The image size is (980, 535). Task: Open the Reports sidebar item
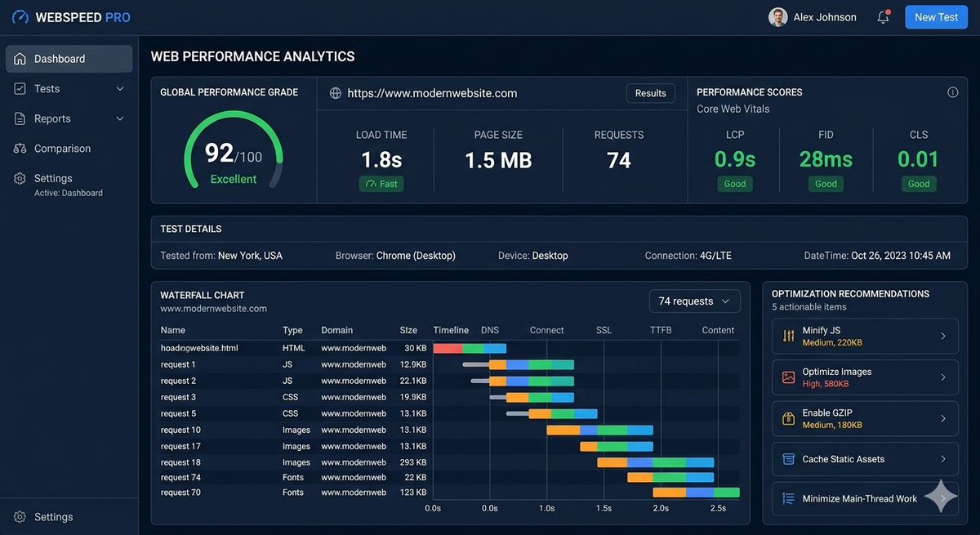69,118
